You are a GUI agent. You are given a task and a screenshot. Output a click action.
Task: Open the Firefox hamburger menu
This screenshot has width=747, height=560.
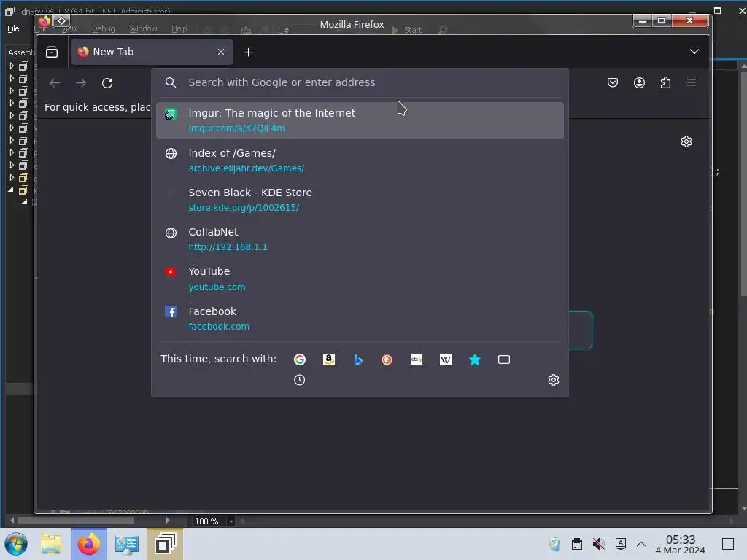pos(692,82)
